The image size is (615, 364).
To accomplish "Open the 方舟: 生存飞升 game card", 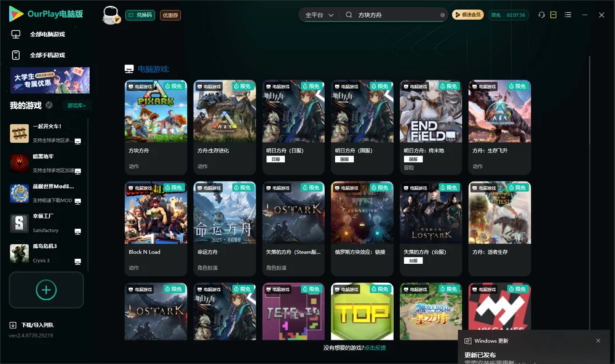I will click(x=499, y=127).
